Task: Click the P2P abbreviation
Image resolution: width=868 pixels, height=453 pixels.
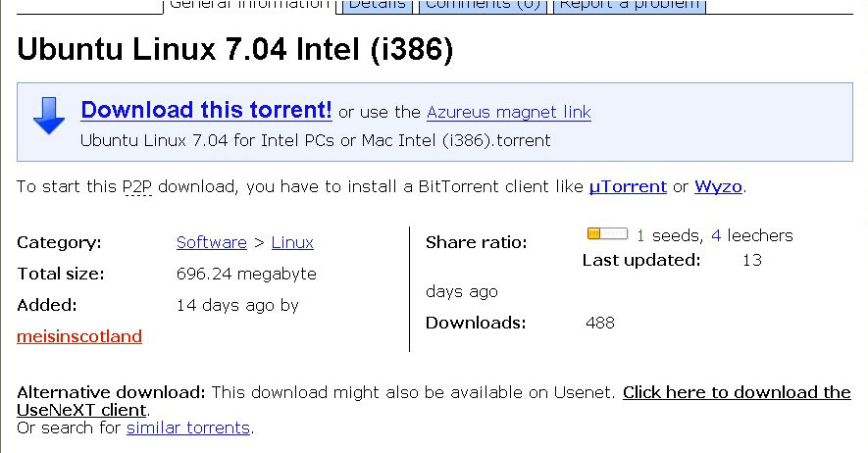Action: pos(136,186)
